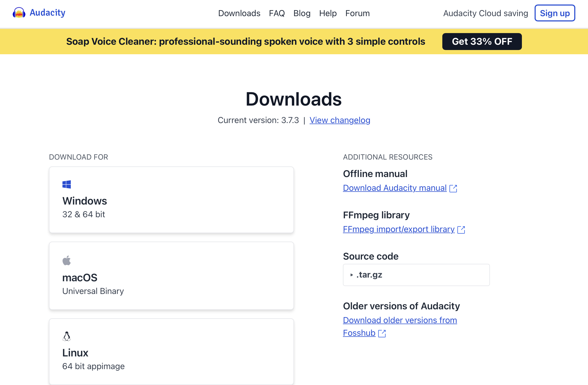Open the Forum nav item
Screen dimensions: 588x385
(357, 13)
